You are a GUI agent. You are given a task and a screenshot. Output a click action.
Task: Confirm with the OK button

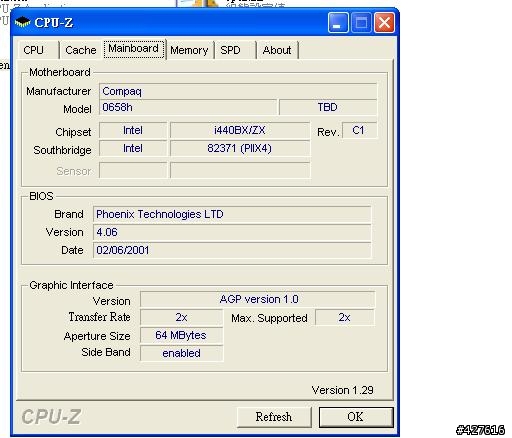(x=356, y=417)
